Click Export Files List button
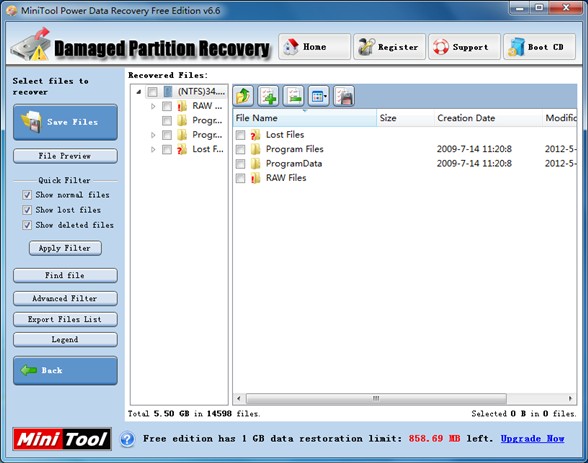The image size is (588, 463). pyautogui.click(x=65, y=319)
